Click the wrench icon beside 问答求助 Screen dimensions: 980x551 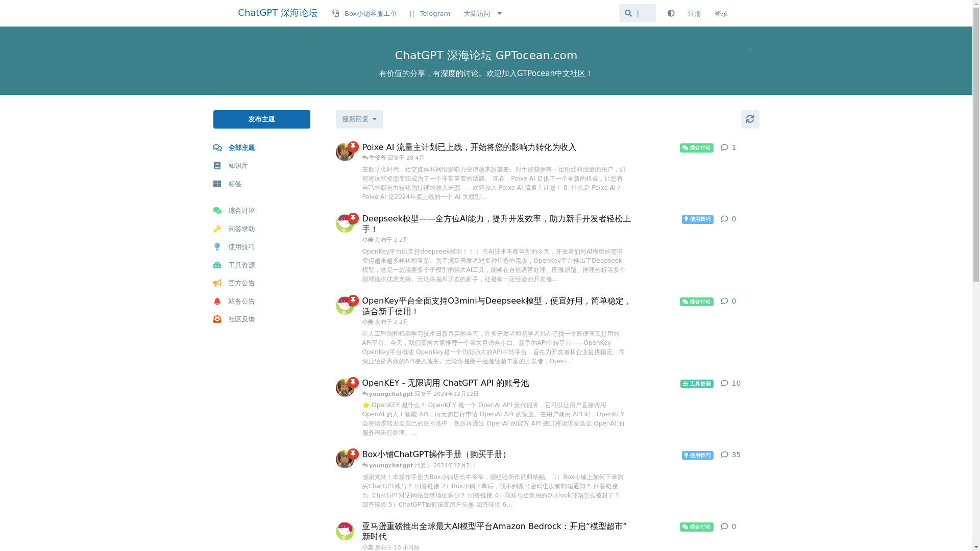[x=217, y=229]
